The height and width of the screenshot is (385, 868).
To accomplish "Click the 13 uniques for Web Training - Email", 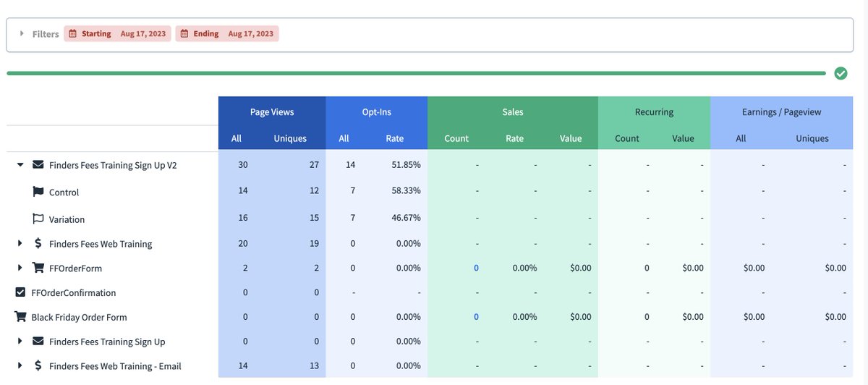I will (x=314, y=366).
